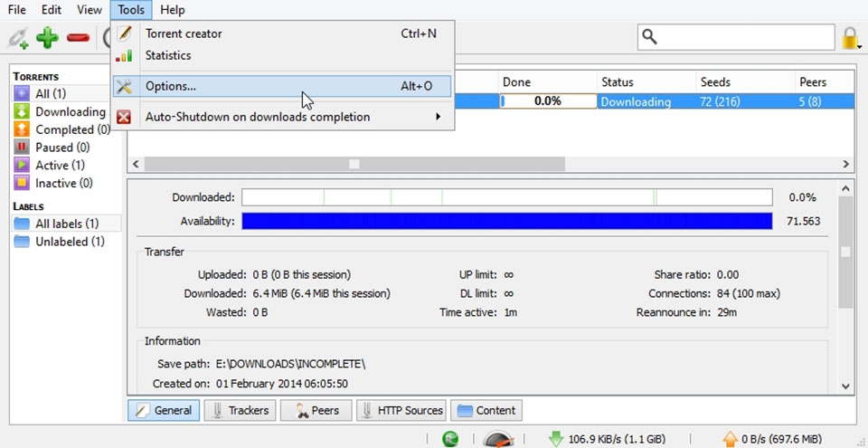The height and width of the screenshot is (448, 868).
Task: Click the yellow Inactive filter icon
Action: pyautogui.click(x=22, y=183)
